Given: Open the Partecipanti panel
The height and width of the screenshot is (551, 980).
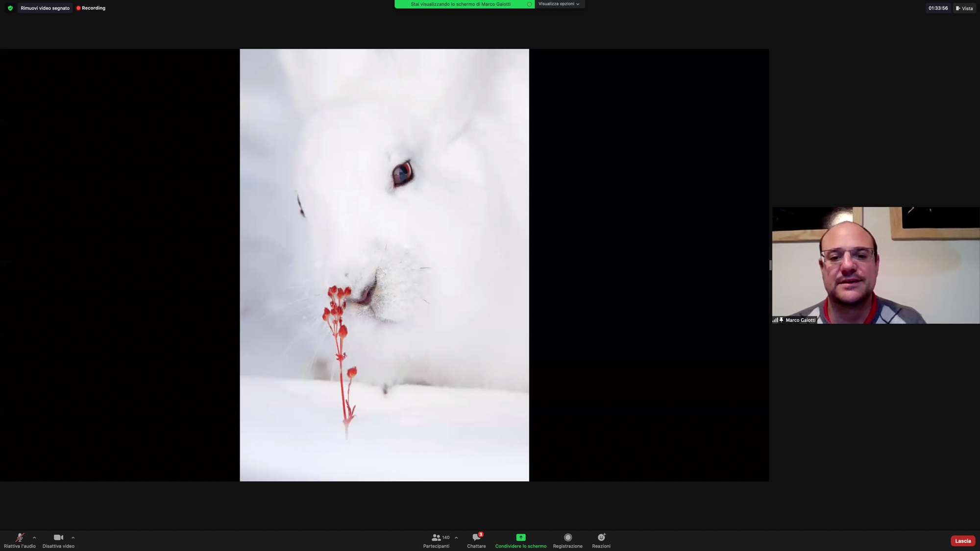Looking at the screenshot, I should tap(436, 541).
